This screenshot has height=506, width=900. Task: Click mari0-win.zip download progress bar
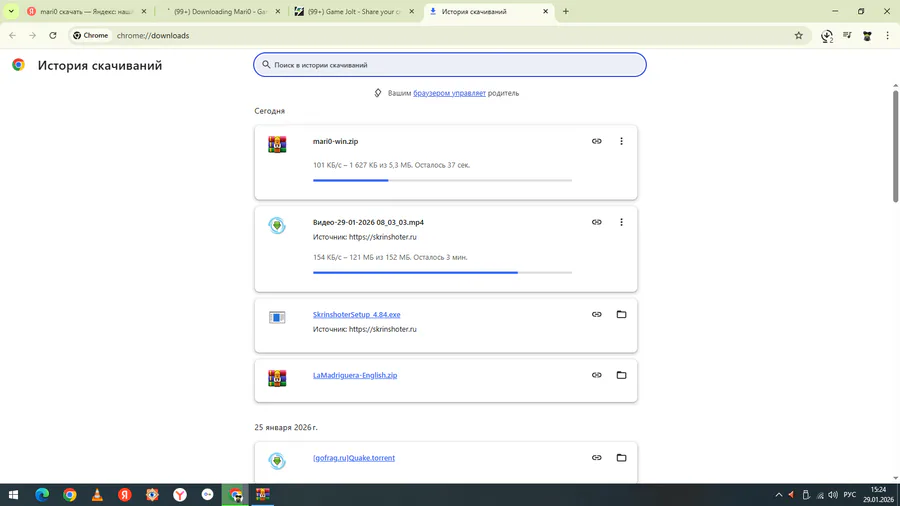click(443, 180)
